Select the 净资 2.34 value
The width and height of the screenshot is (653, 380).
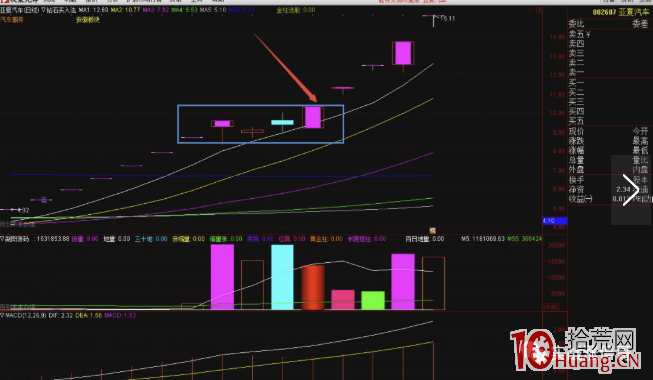click(x=623, y=190)
